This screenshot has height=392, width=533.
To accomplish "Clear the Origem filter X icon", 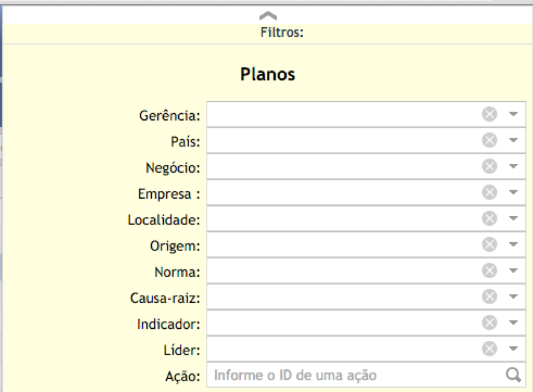I will pos(490,244).
